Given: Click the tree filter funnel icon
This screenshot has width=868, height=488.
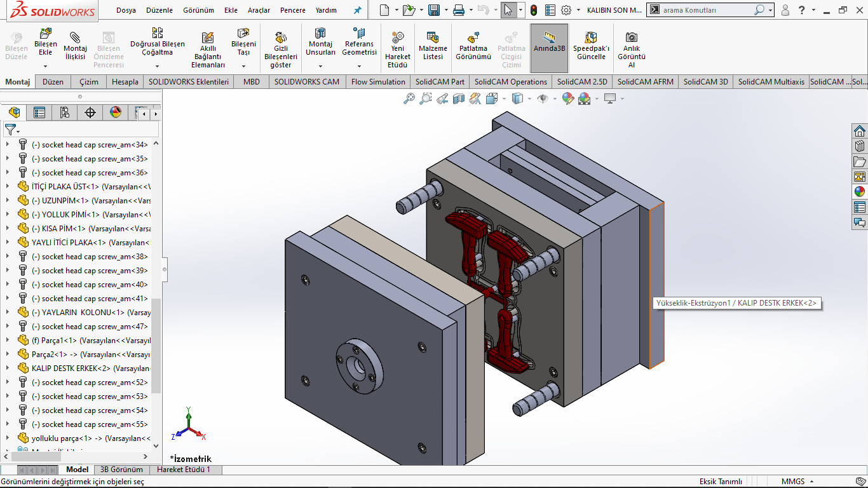Looking at the screenshot, I should [x=11, y=130].
